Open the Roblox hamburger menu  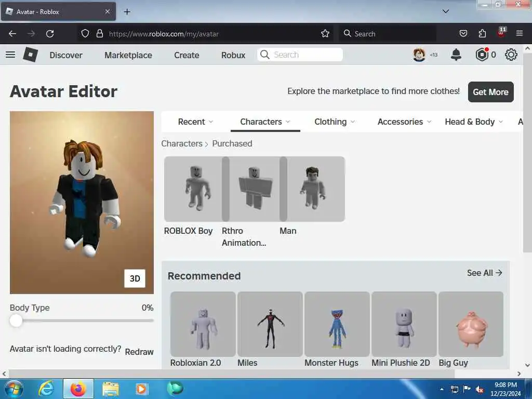pos(10,55)
